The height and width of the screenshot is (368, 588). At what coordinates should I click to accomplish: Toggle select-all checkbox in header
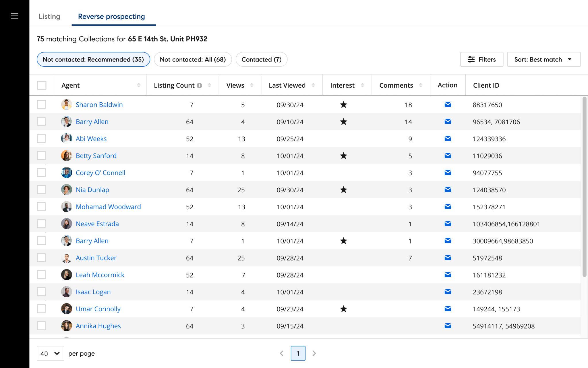(x=42, y=85)
